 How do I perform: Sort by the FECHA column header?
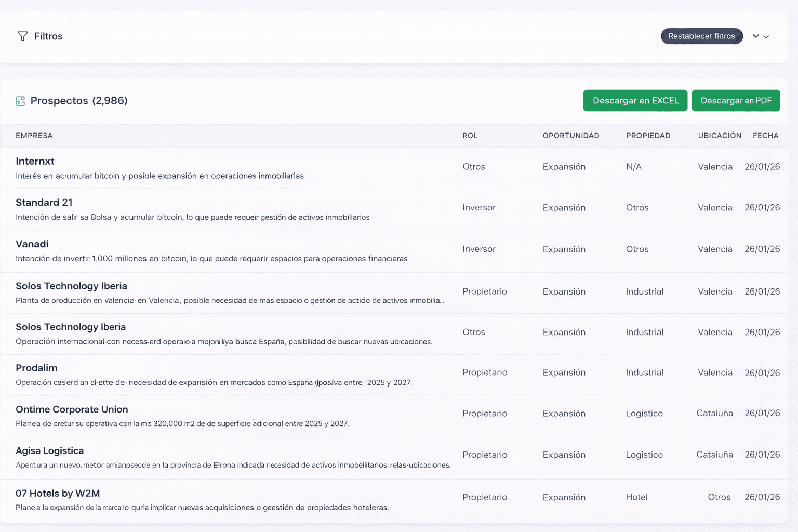click(x=765, y=136)
